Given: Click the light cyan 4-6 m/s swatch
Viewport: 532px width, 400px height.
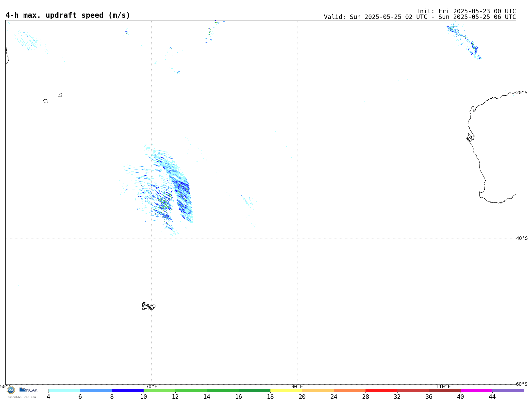Looking at the screenshot, I should point(64,390).
